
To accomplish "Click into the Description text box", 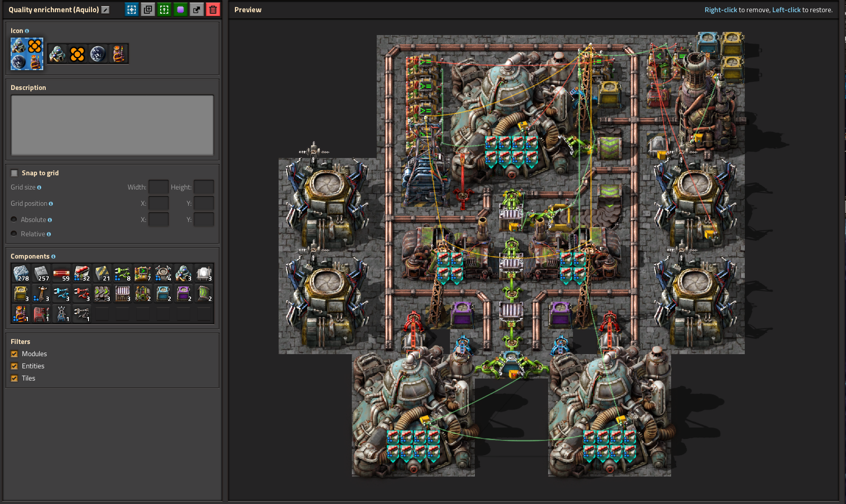I will pos(112,124).
